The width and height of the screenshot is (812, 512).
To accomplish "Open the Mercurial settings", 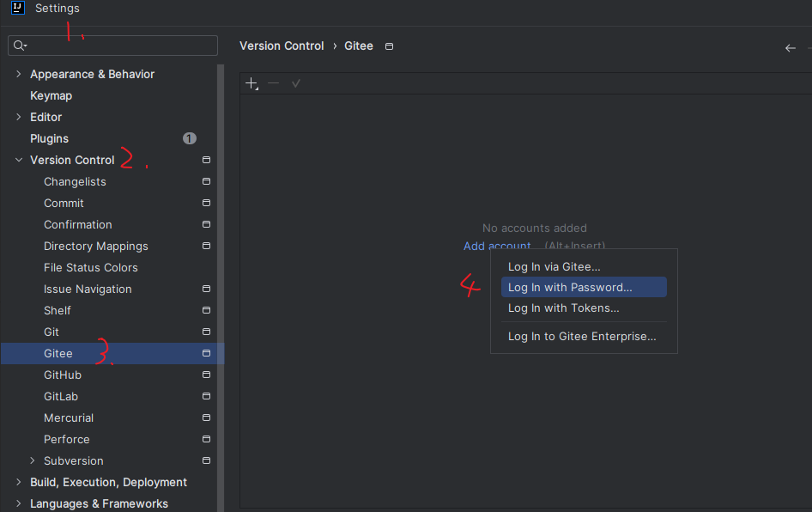I will [x=69, y=418].
